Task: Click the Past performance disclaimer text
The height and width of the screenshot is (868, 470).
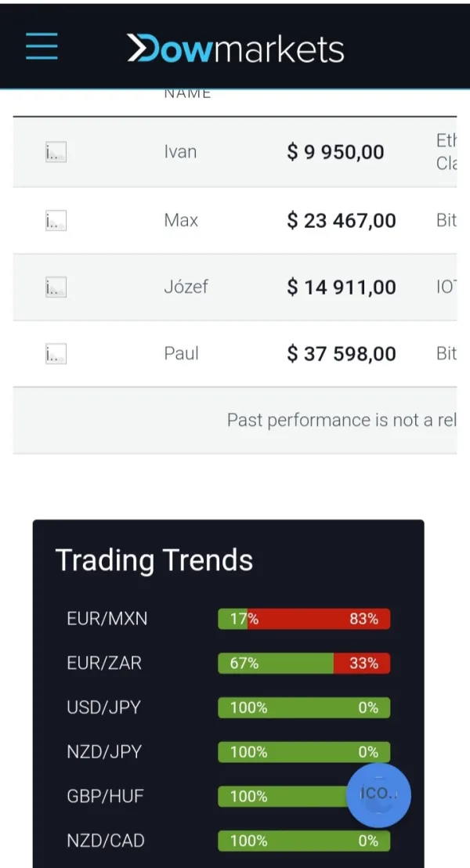Action: (342, 421)
